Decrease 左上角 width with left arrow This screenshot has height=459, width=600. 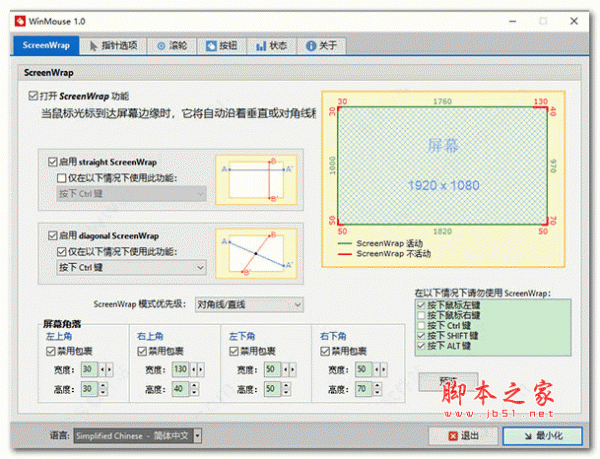pos(102,369)
